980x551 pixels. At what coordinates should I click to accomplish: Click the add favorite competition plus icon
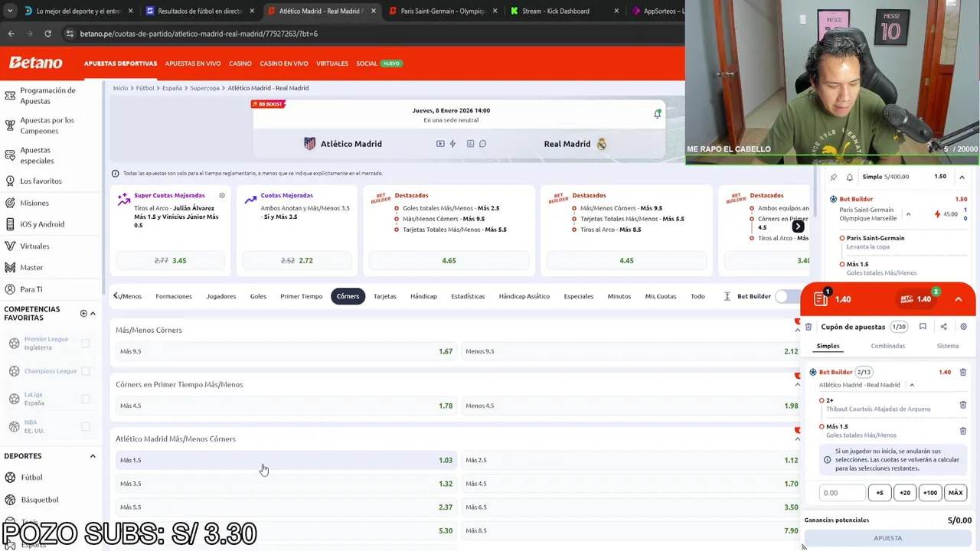83,313
